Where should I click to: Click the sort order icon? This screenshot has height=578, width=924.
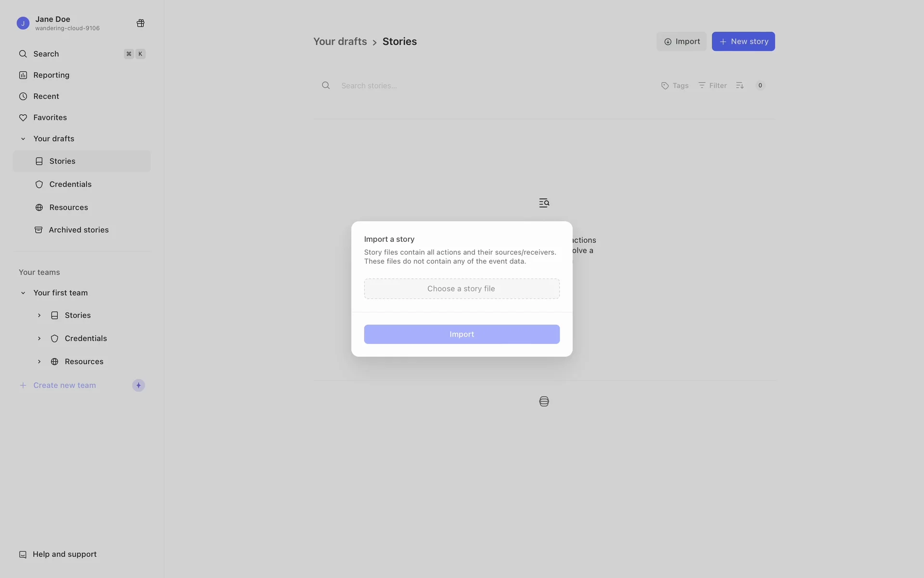(x=740, y=86)
